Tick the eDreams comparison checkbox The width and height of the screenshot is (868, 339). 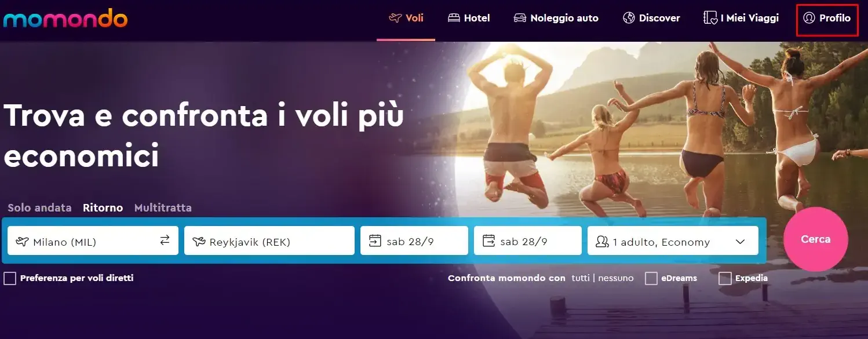(x=651, y=278)
